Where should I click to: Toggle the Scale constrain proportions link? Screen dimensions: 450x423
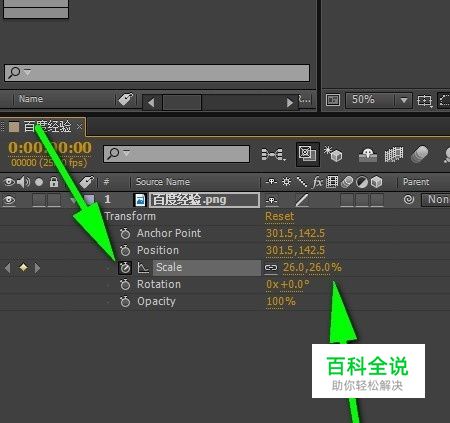271,267
